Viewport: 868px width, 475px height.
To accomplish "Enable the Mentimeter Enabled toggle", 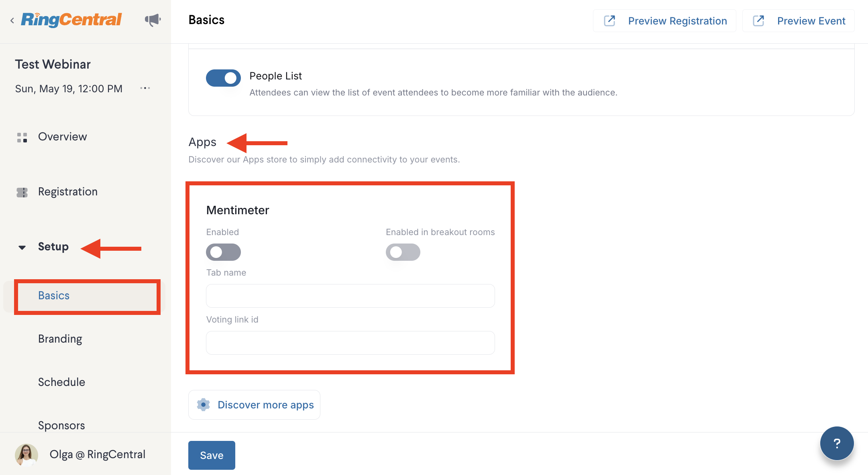I will [x=223, y=252].
